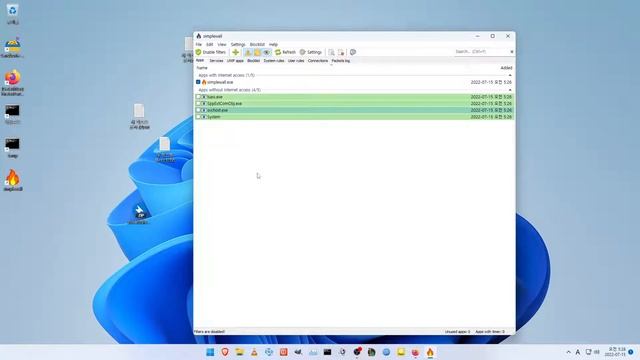Screen dimensions: 640x360
Task: Switch to the User rules tab
Action: [296, 61]
